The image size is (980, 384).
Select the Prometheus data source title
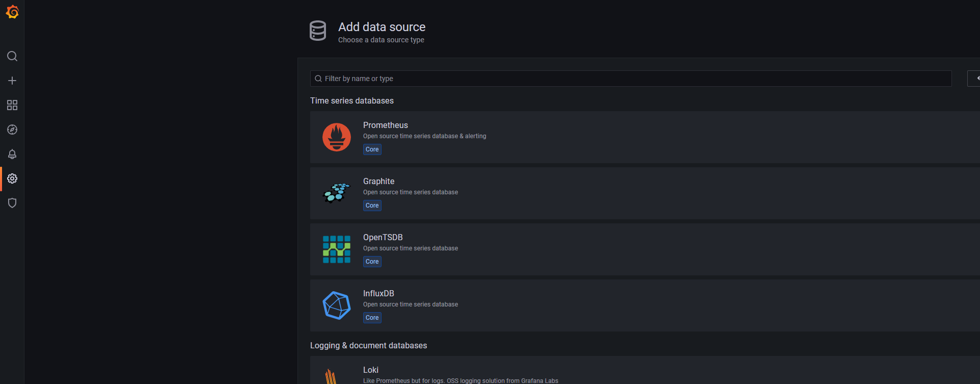(385, 125)
